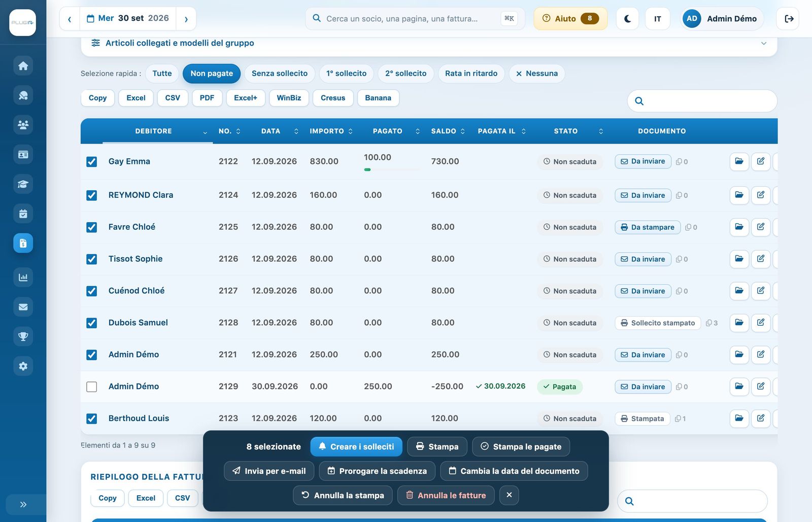Image resolution: width=812 pixels, height=522 pixels.
Task: Open the folder icon for Gay Emma
Action: pos(739,161)
